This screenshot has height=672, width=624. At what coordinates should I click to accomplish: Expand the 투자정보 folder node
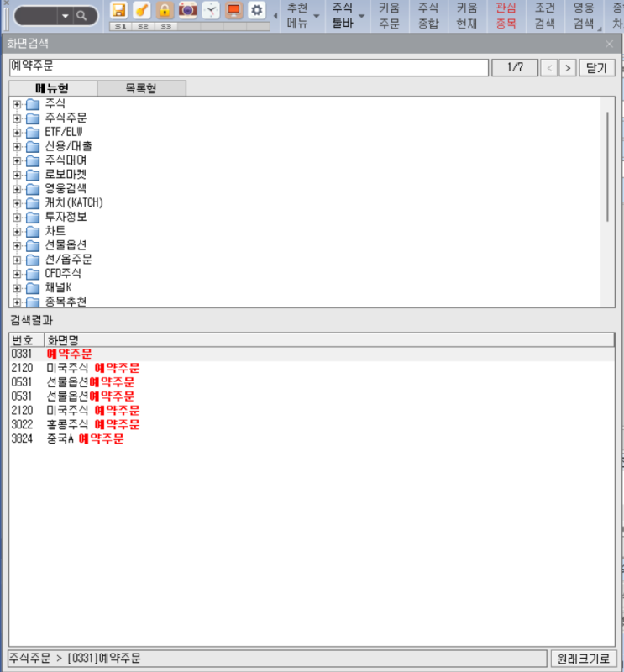pos(17,218)
